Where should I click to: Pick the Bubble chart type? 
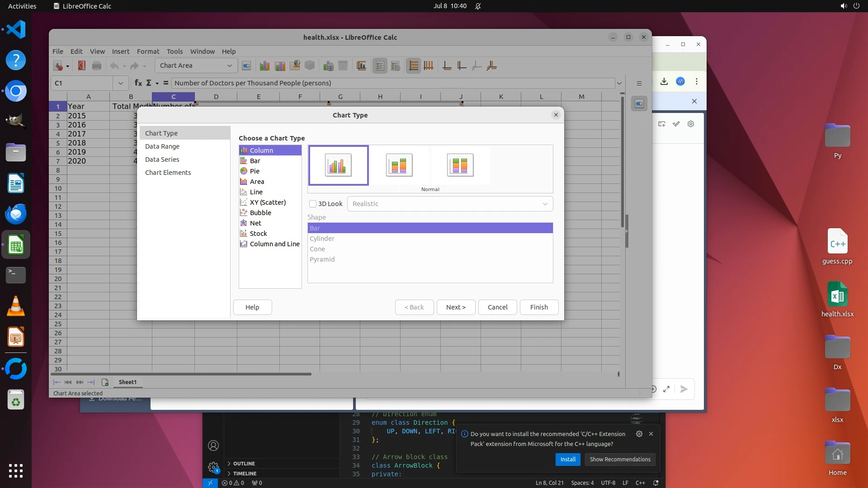(x=260, y=213)
